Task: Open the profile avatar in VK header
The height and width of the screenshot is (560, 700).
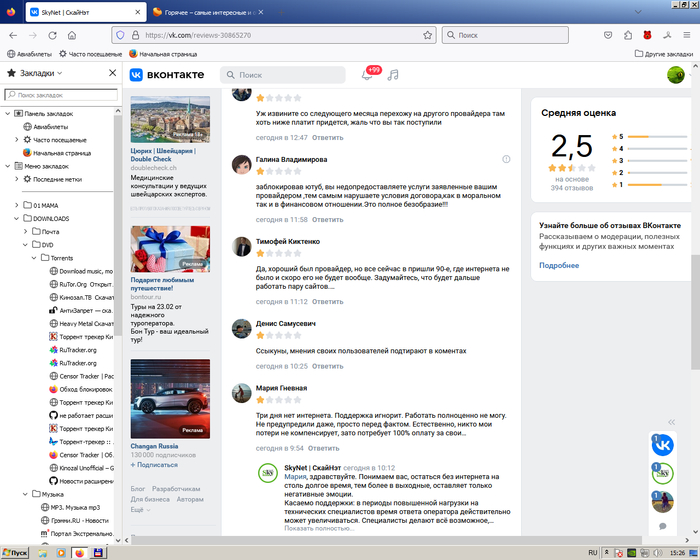Action: click(x=676, y=75)
